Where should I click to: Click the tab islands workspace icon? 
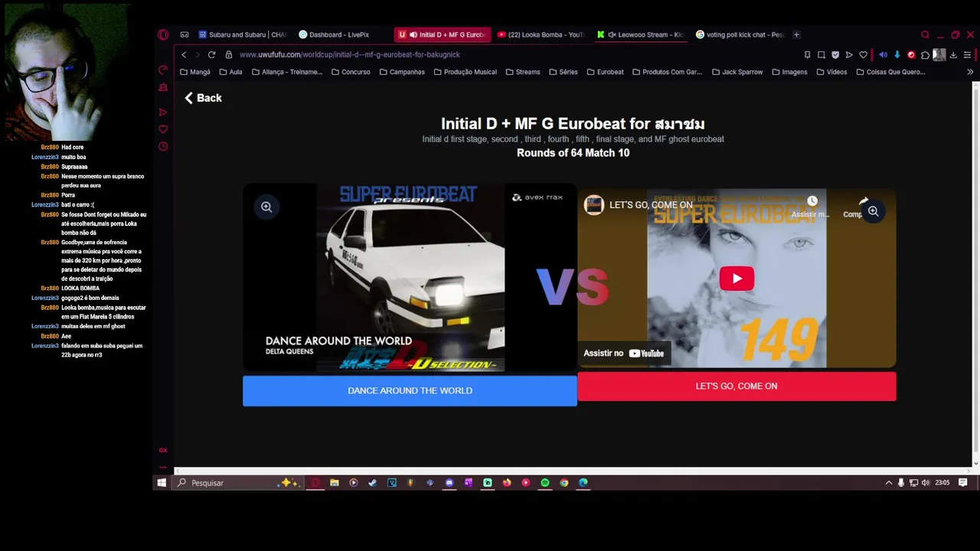pyautogui.click(x=185, y=34)
